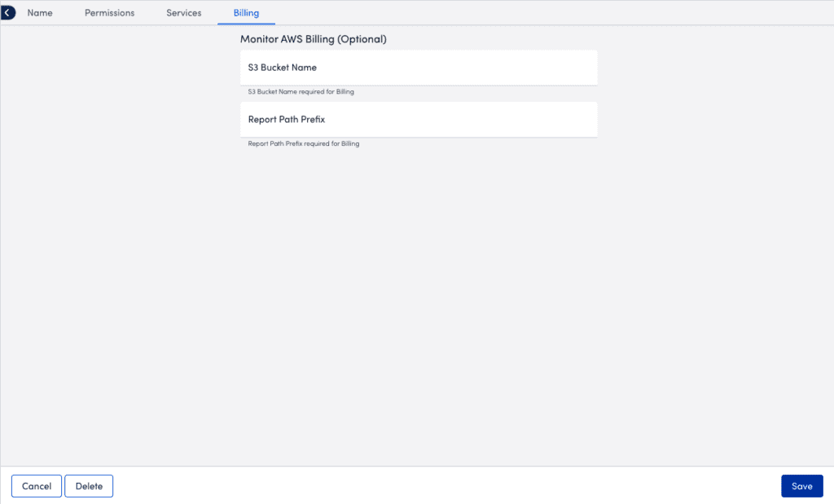Image resolution: width=834 pixels, height=504 pixels.
Task: Select the Billing tab
Action: (246, 13)
